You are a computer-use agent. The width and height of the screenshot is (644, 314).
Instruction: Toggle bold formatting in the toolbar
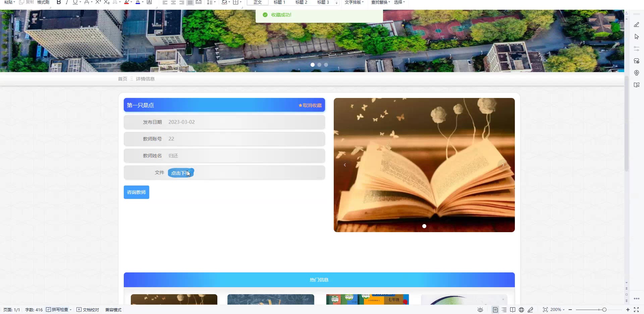tap(59, 2)
